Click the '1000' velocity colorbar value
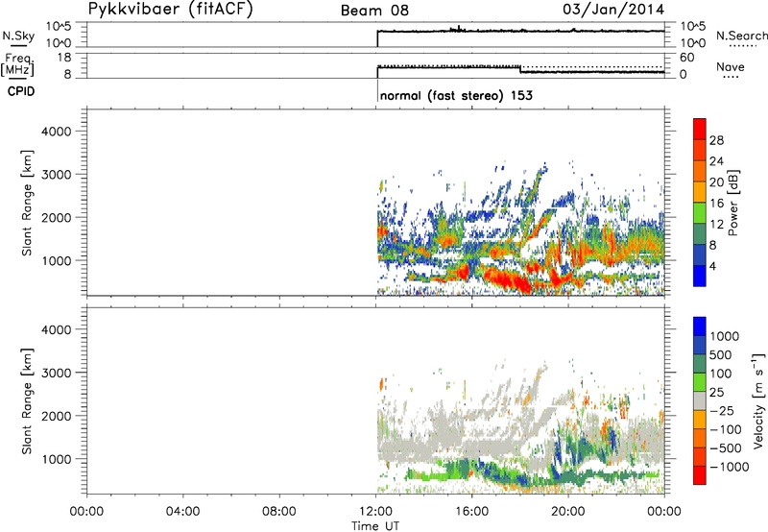The image size is (768, 532). click(x=725, y=336)
